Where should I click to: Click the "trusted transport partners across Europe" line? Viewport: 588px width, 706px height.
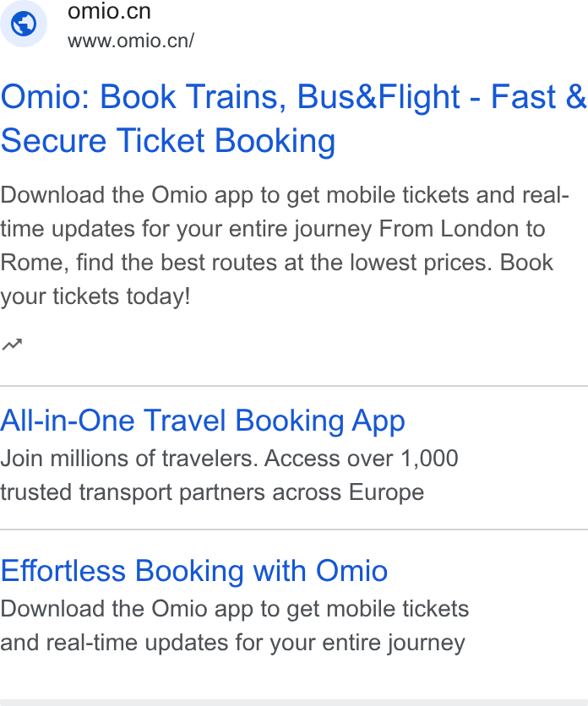click(212, 492)
